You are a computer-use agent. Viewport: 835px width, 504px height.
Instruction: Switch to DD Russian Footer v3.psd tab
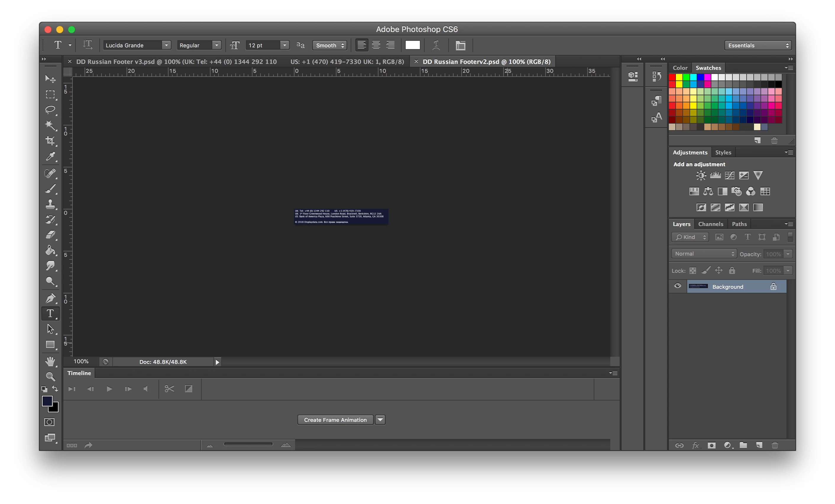click(176, 62)
